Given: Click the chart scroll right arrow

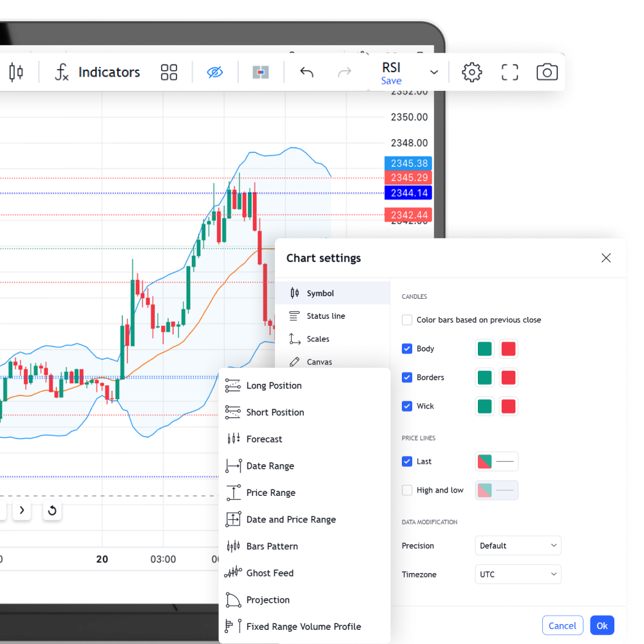Looking at the screenshot, I should coord(22,510).
